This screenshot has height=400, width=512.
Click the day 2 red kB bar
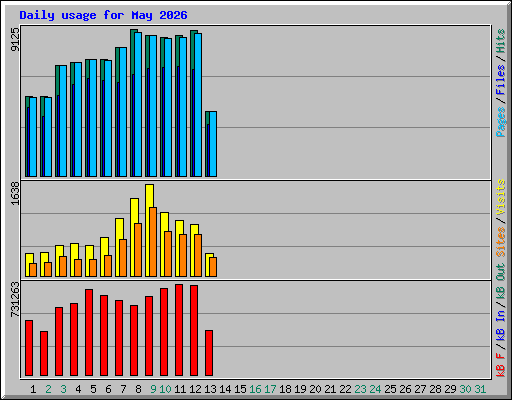[x=44, y=353]
